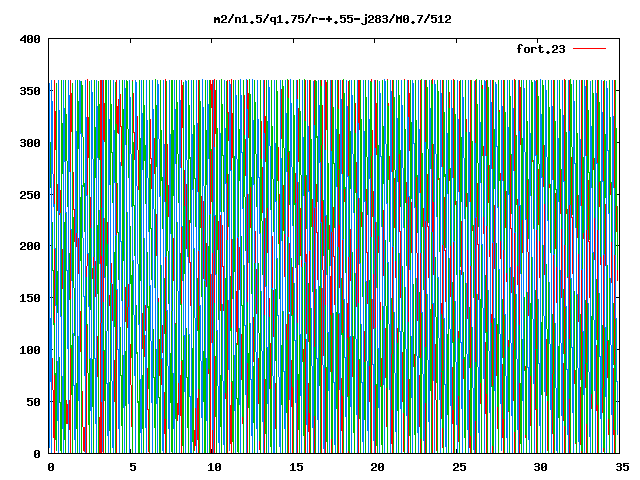Click the y-axis label 0

[x=37, y=453]
